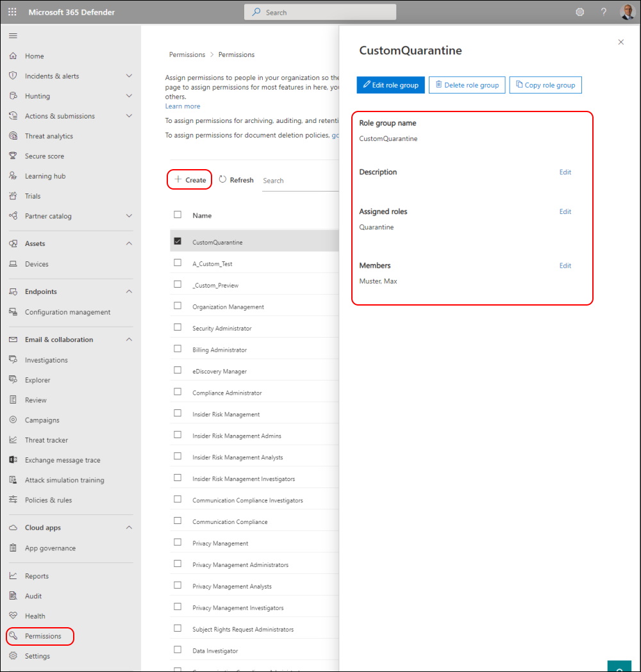Expand the Partner catalog chevron
641x672 pixels.
(129, 216)
